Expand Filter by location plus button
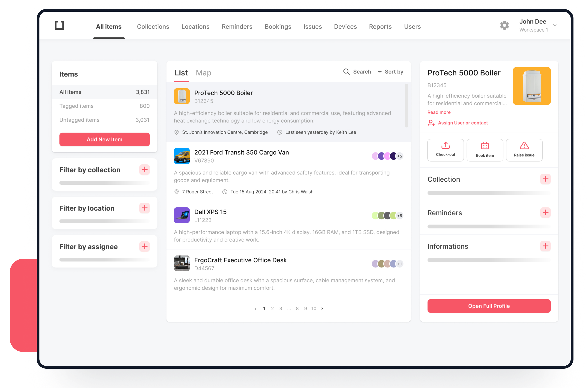Image resolution: width=588 pixels, height=388 pixels. pos(145,208)
